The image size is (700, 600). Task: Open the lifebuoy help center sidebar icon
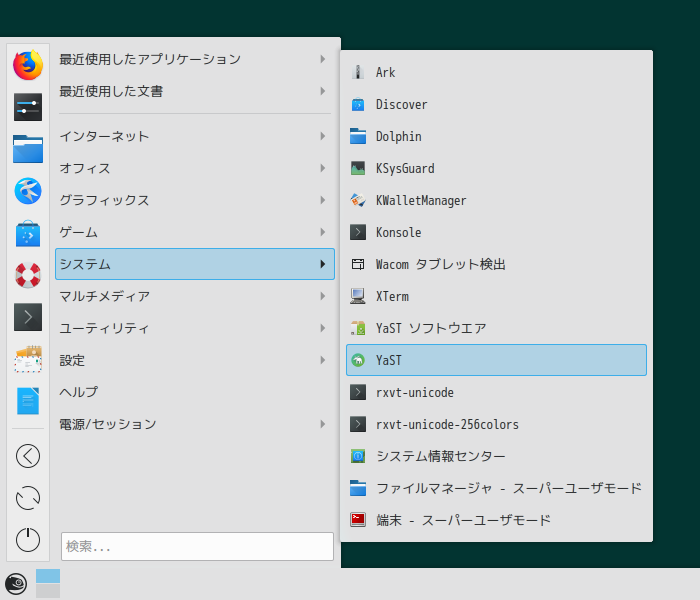[x=28, y=275]
